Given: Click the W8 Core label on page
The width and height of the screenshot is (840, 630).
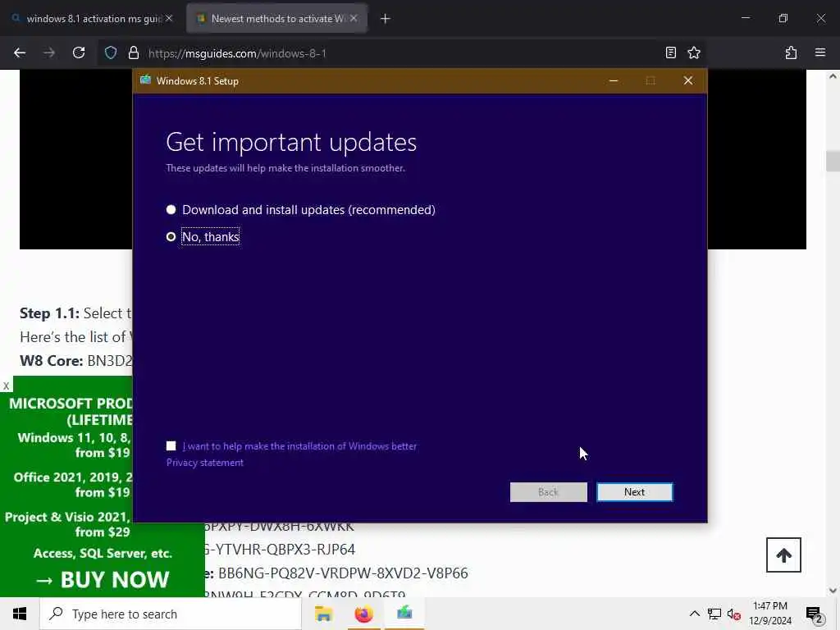Looking at the screenshot, I should 51,361.
